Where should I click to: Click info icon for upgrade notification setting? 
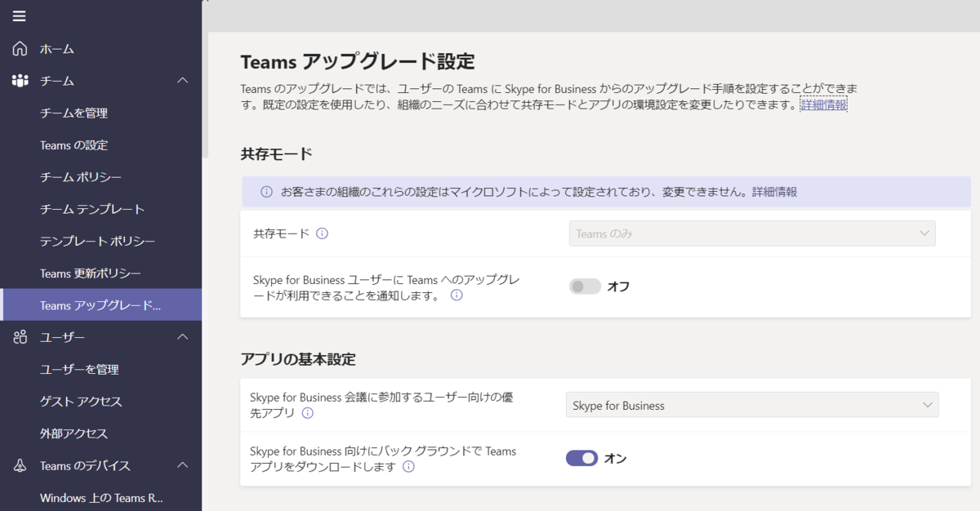tap(457, 295)
